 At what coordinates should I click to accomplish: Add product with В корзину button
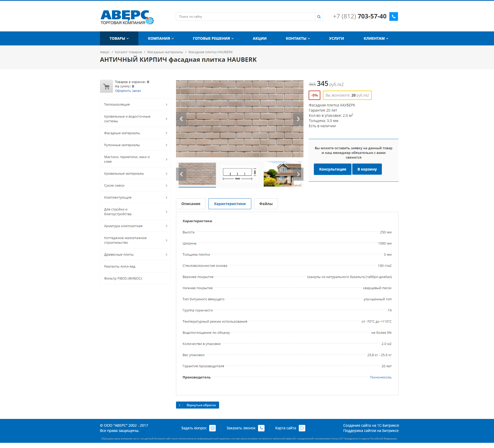click(367, 169)
